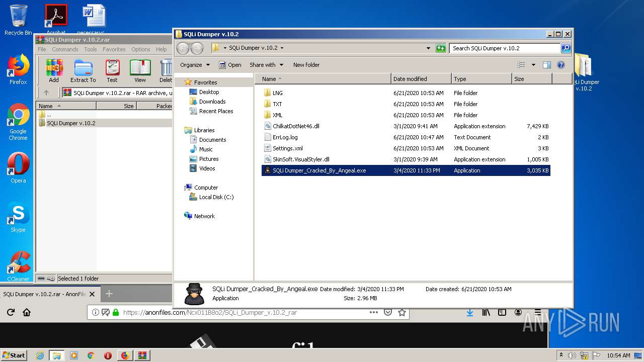Sort Explorer files by Size column

point(532,79)
